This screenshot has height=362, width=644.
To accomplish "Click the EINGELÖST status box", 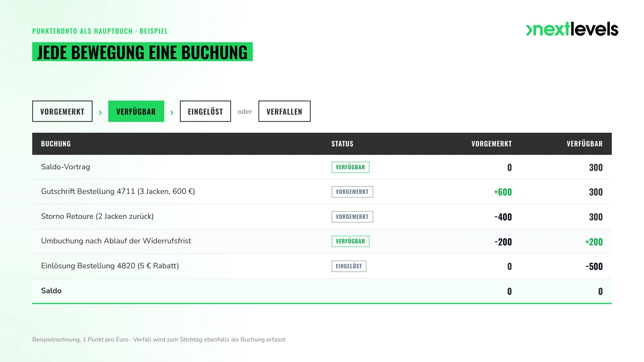I will tap(205, 111).
